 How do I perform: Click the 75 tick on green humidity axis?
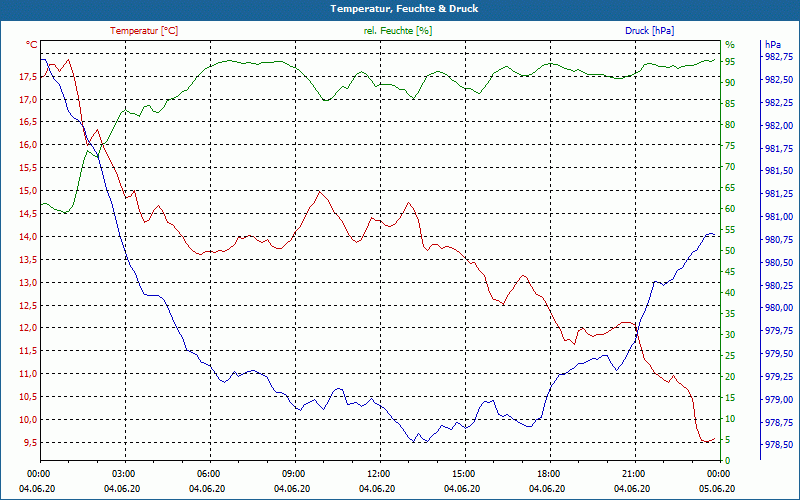730,145
